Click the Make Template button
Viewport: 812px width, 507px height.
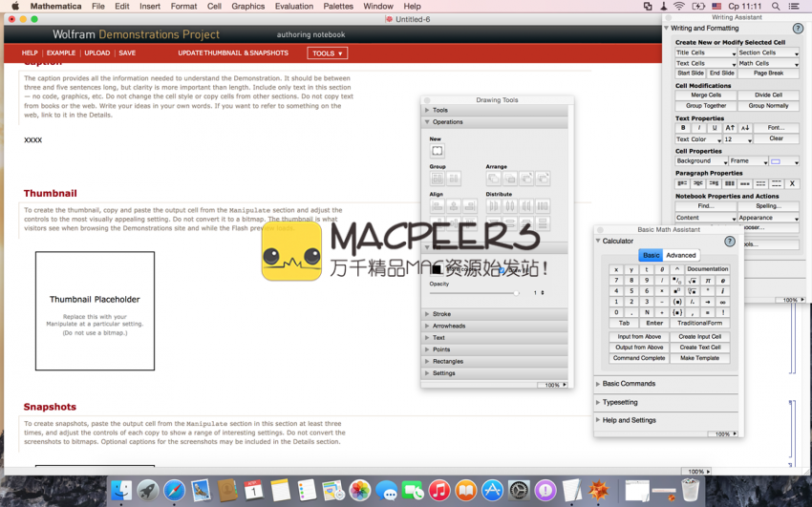click(x=699, y=358)
